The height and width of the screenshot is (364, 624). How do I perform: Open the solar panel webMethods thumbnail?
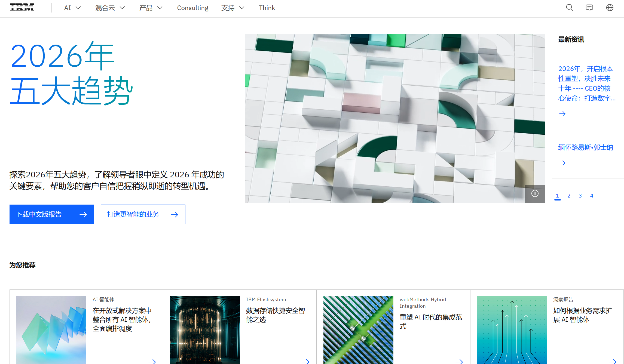coord(358,330)
